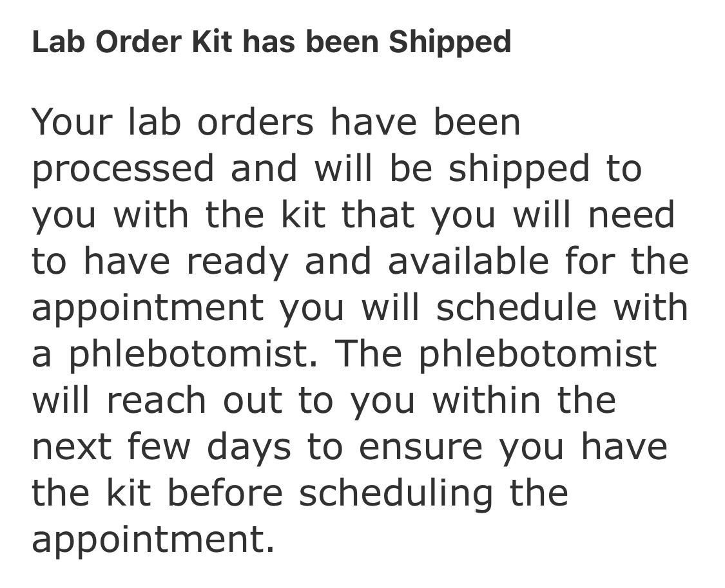Click "The phlebotomist" starting the second sentence

click(x=496, y=354)
